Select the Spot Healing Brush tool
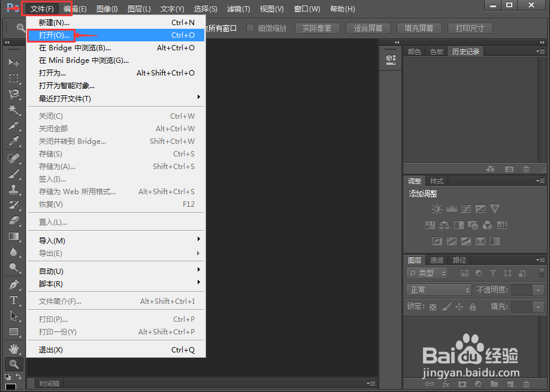The height and width of the screenshot is (392, 550). click(14, 158)
